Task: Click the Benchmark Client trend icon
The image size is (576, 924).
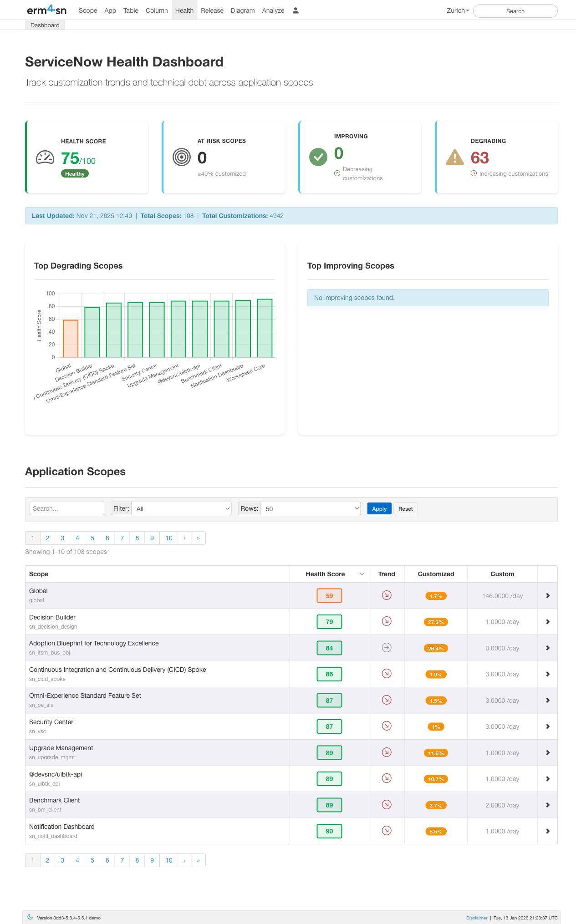Action: coord(387,805)
